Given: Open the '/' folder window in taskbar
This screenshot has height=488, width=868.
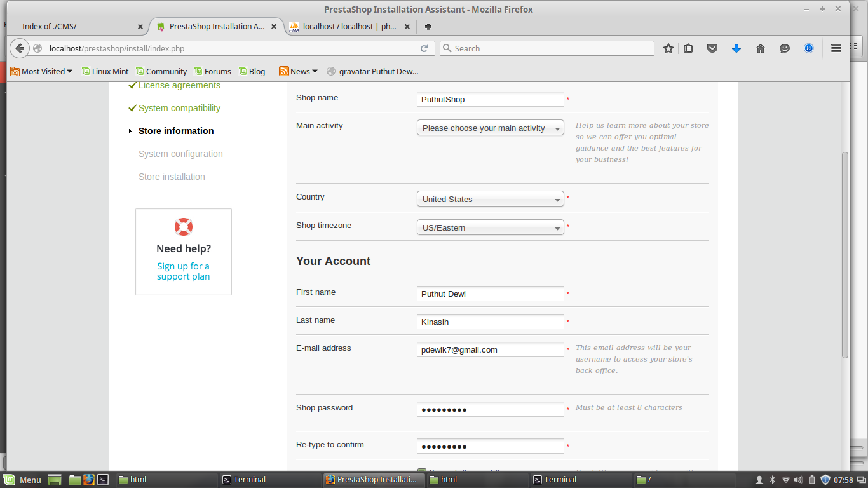Looking at the screenshot, I should coord(685,480).
